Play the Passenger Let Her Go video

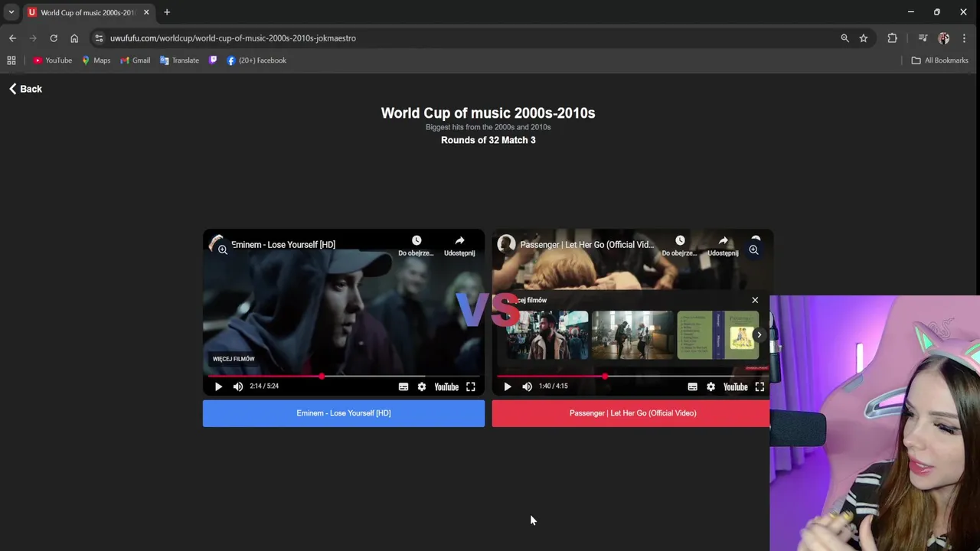point(508,386)
